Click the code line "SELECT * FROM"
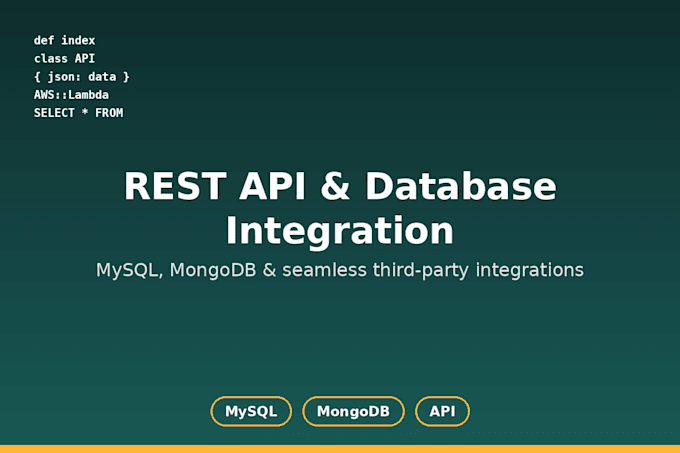Screen dimensions: 680x453 (78, 113)
